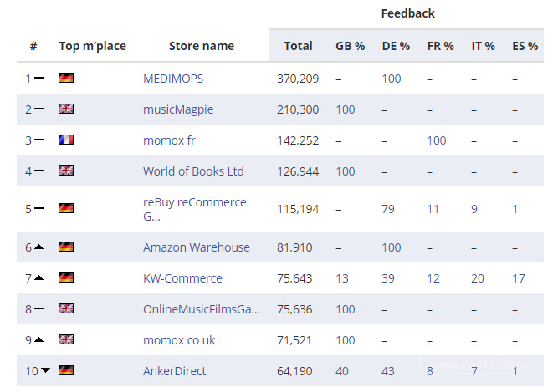Click the up arrow at rank 6
Screen dimensions: 553x392
39,247
